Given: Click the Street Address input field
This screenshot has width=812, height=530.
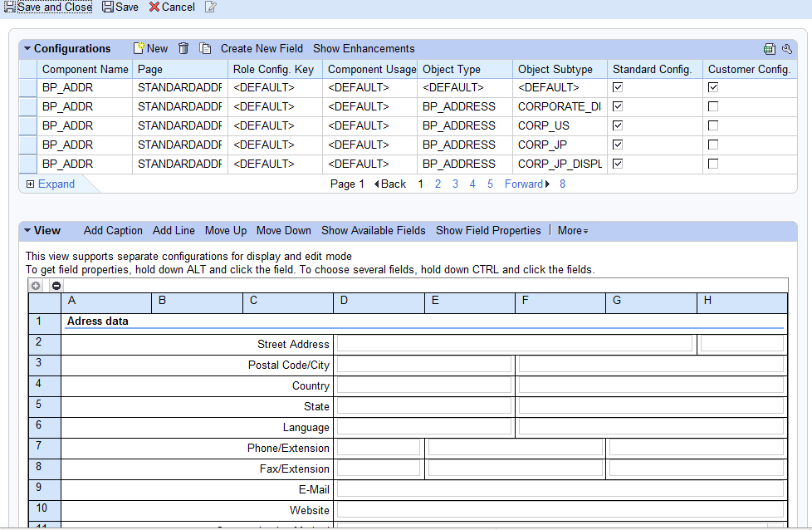Looking at the screenshot, I should [515, 344].
